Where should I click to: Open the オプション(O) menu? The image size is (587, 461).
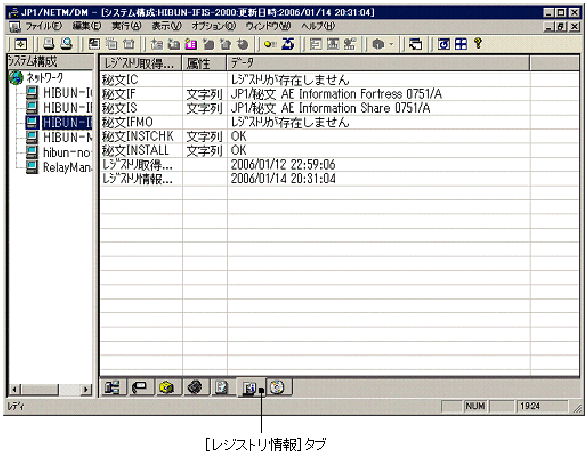(214, 26)
